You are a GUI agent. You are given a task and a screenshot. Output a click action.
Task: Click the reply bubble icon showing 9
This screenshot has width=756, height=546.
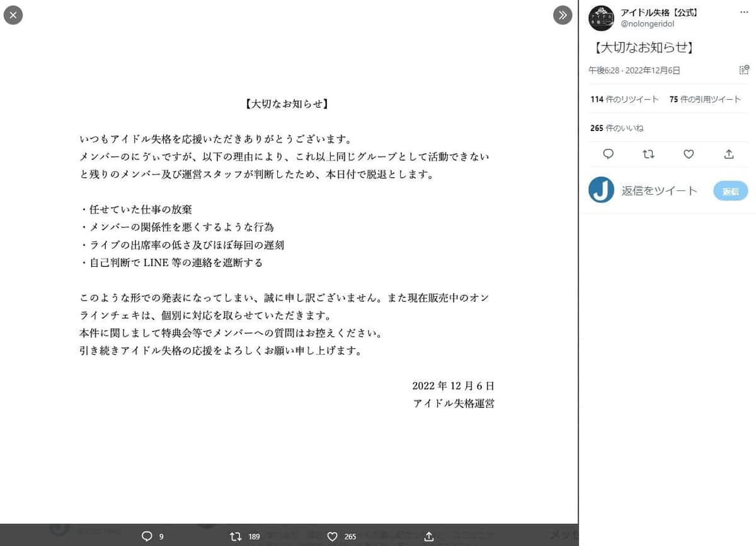[149, 537]
